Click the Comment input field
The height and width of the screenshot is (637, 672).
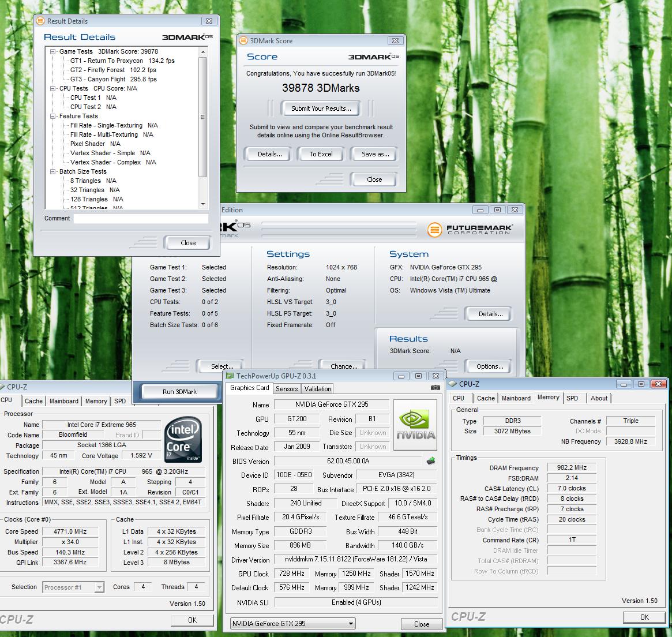(x=141, y=218)
